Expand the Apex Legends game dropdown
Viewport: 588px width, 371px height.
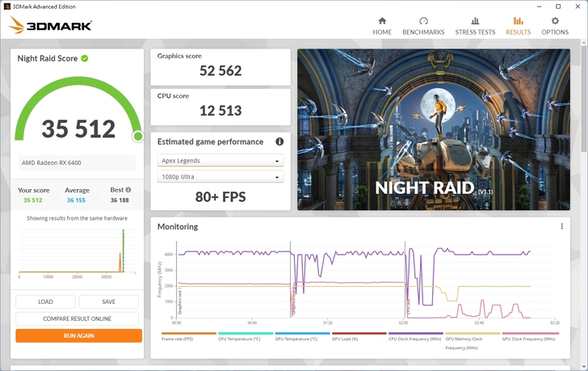(220, 161)
